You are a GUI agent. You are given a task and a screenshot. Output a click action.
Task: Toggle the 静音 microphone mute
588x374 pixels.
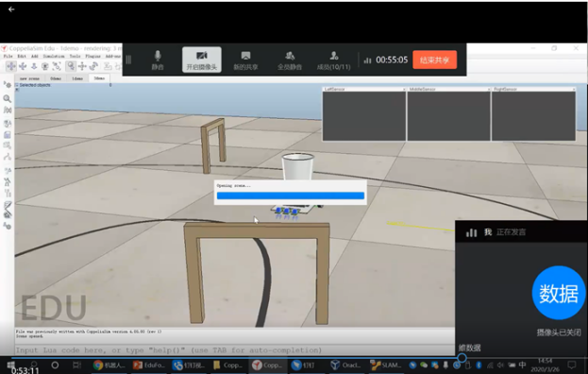158,60
